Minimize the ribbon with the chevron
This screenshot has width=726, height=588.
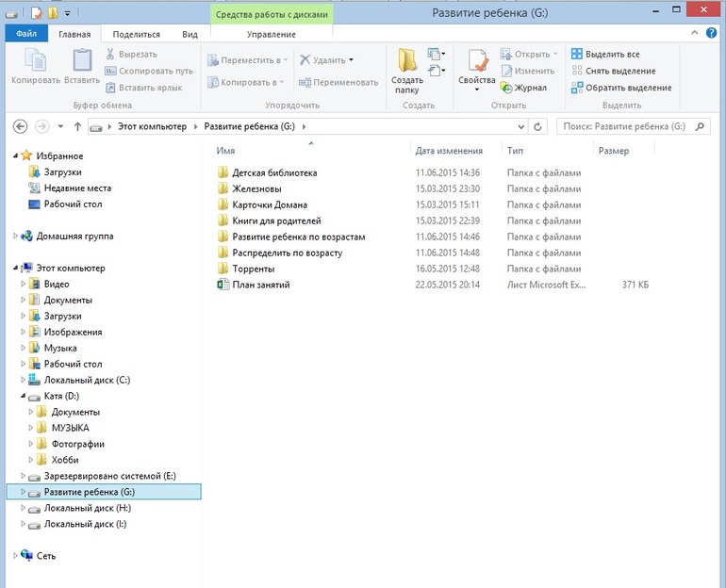point(694,32)
